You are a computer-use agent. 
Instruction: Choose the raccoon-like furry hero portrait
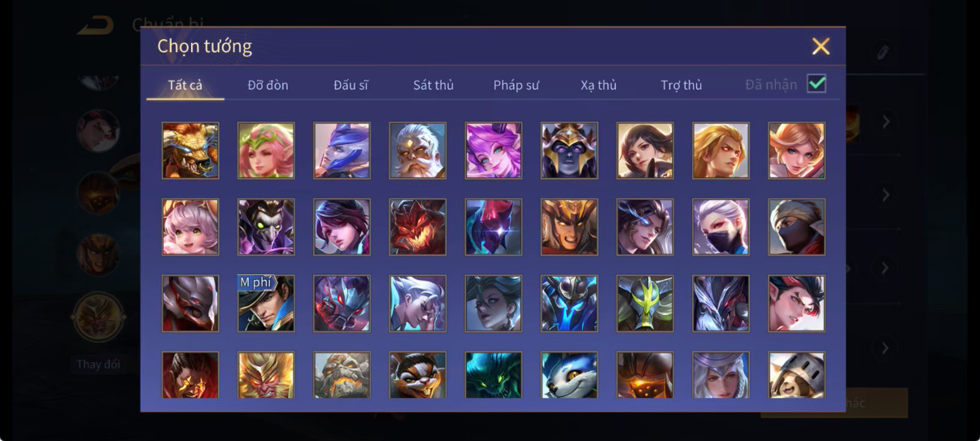(417, 375)
